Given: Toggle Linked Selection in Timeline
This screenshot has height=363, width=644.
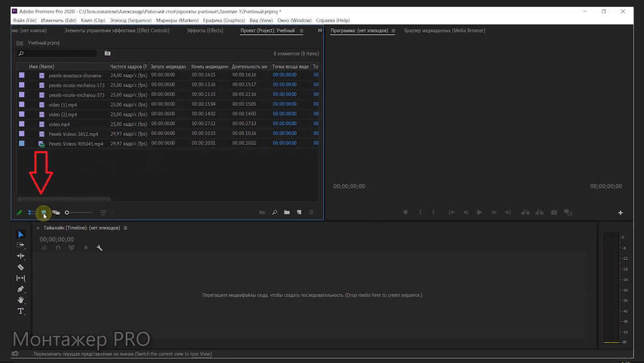Looking at the screenshot, I should point(71,248).
